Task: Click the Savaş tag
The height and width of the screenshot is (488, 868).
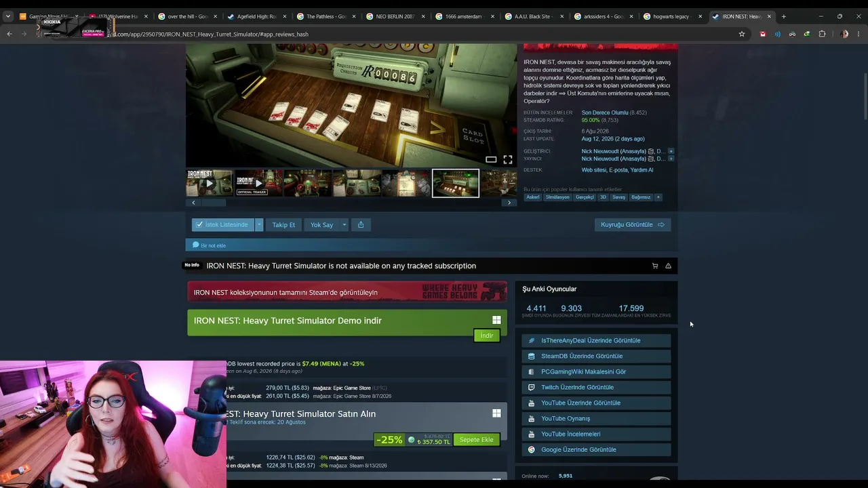Action: click(618, 197)
